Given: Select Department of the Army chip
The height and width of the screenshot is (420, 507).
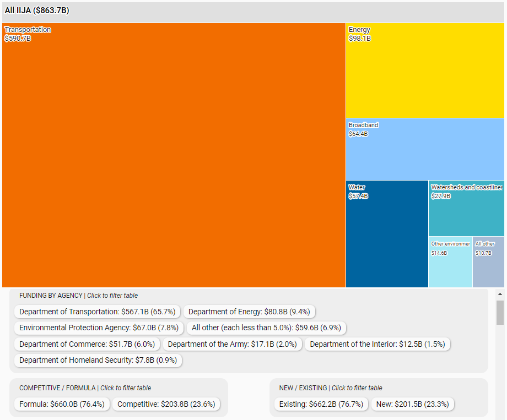Looking at the screenshot, I should [232, 344].
